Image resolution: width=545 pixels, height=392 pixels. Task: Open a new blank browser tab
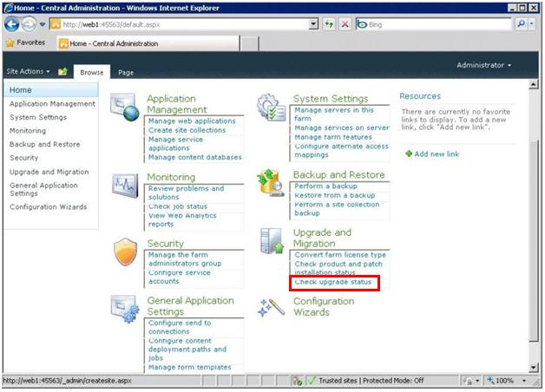(250, 44)
